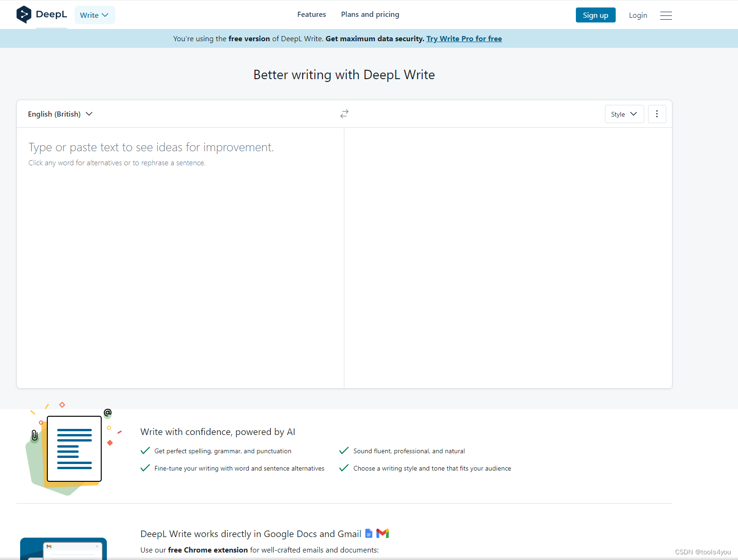Click the DeepL logo icon
Viewport: 738px width, 560px height.
tap(23, 15)
